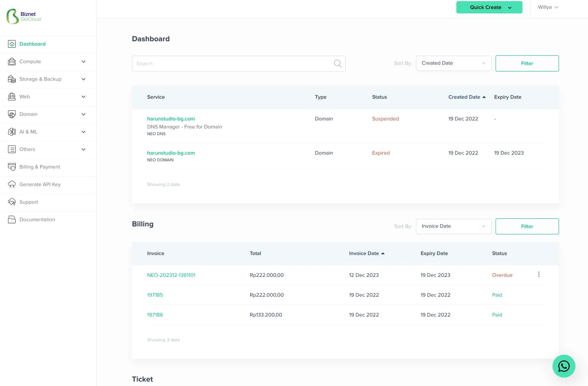Open the overdue invoice three-dot menu

click(538, 275)
